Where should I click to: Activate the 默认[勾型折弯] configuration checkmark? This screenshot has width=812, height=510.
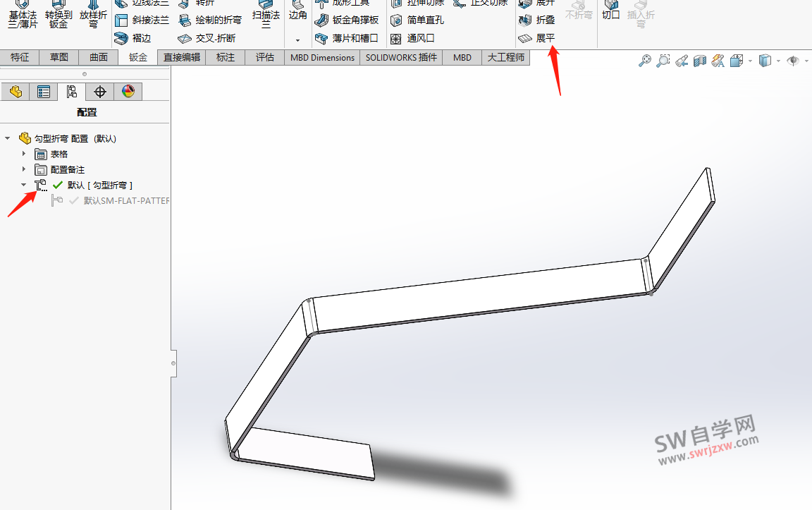(58, 184)
